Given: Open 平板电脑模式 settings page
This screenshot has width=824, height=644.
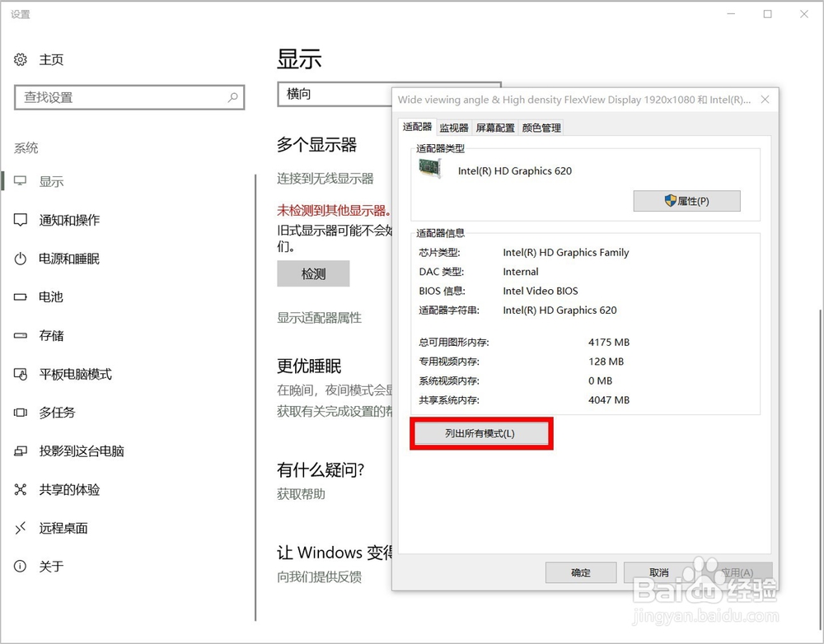Looking at the screenshot, I should coord(75,374).
